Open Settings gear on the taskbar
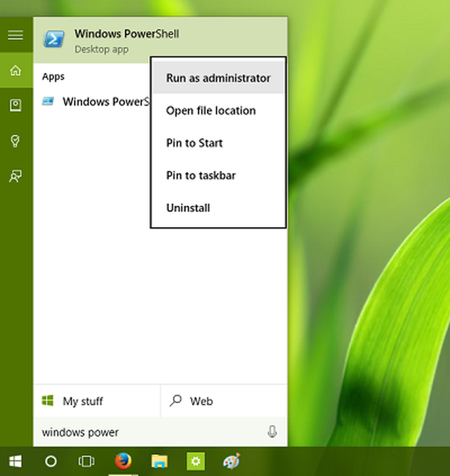Screen dimensions: 450x476 coord(196,461)
